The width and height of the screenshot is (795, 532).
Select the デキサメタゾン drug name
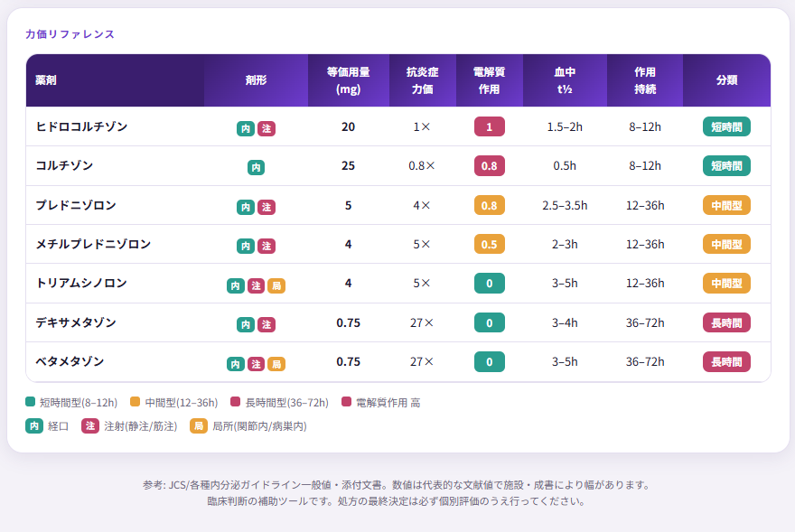coord(76,322)
